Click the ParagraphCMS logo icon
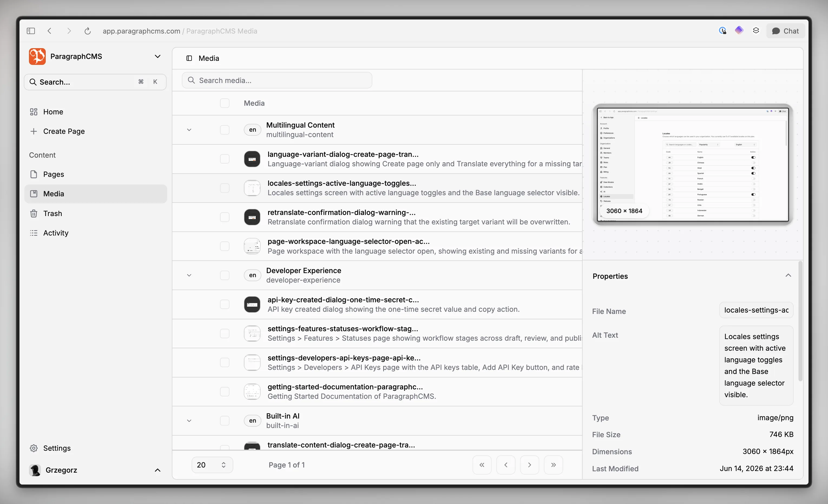Viewport: 828px width, 504px height. pos(37,57)
